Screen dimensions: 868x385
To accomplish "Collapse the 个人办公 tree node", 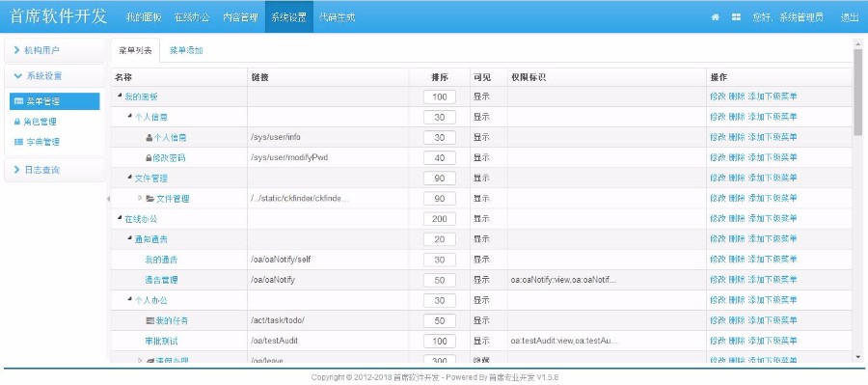I will (x=130, y=300).
